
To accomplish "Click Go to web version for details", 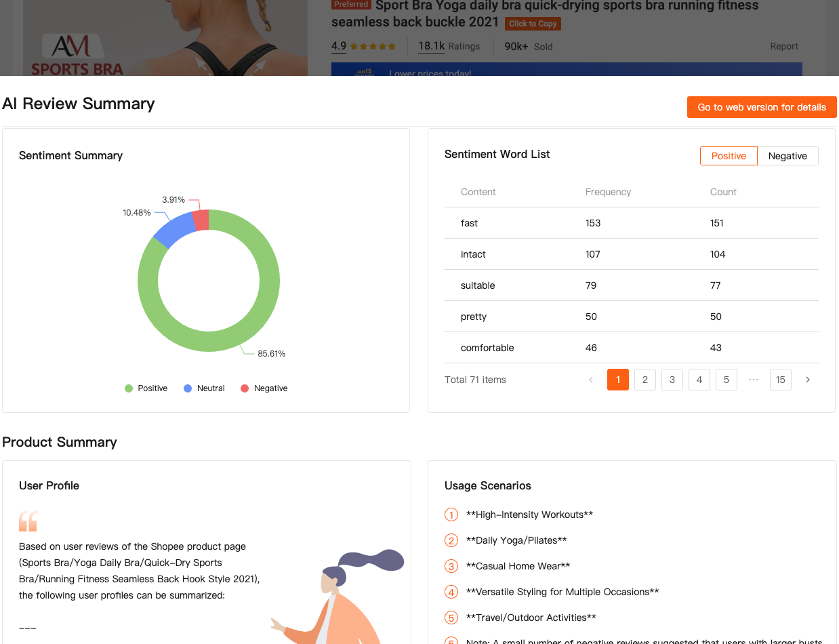I will click(x=762, y=107).
